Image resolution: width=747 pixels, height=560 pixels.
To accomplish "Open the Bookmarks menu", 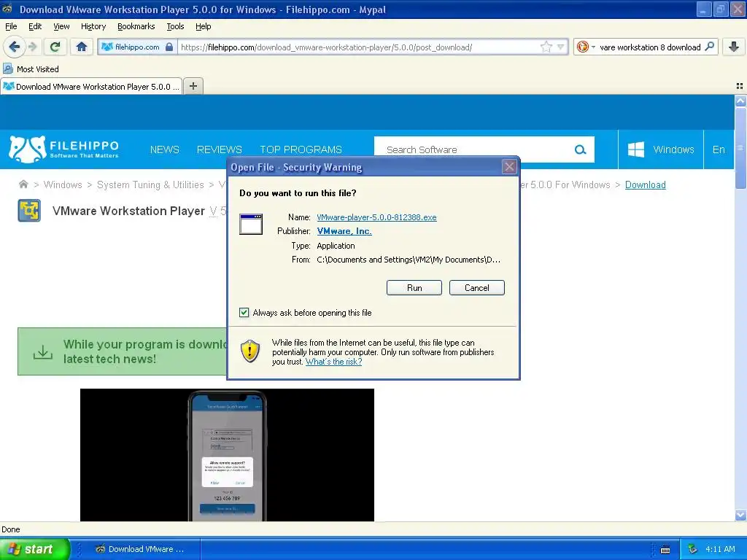I will (136, 26).
